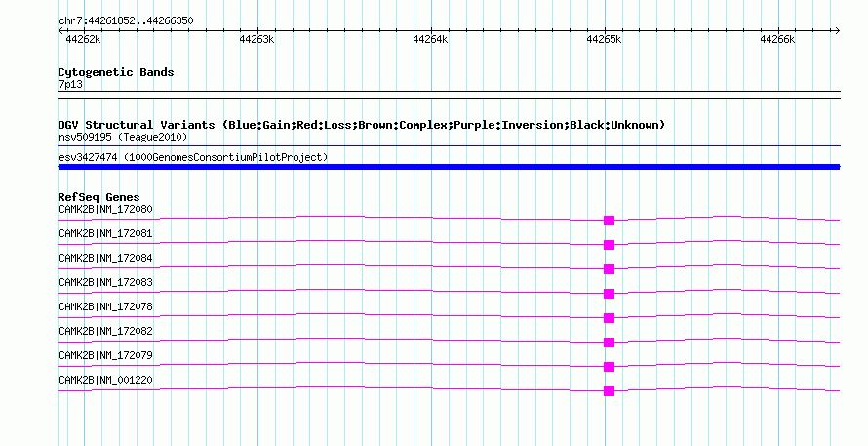Image resolution: width=868 pixels, height=446 pixels.
Task: Select transcript CAMK2B|NM_172079 label
Action: click(105, 355)
